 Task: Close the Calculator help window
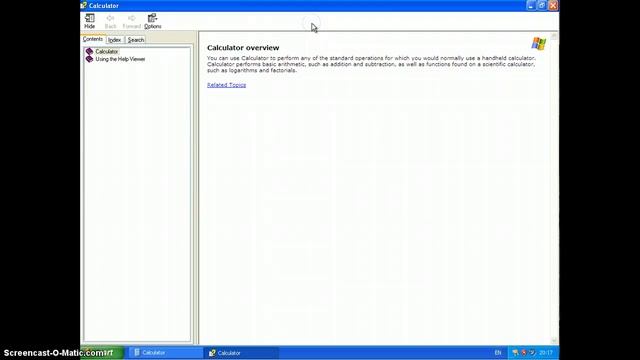pyautogui.click(x=553, y=5)
